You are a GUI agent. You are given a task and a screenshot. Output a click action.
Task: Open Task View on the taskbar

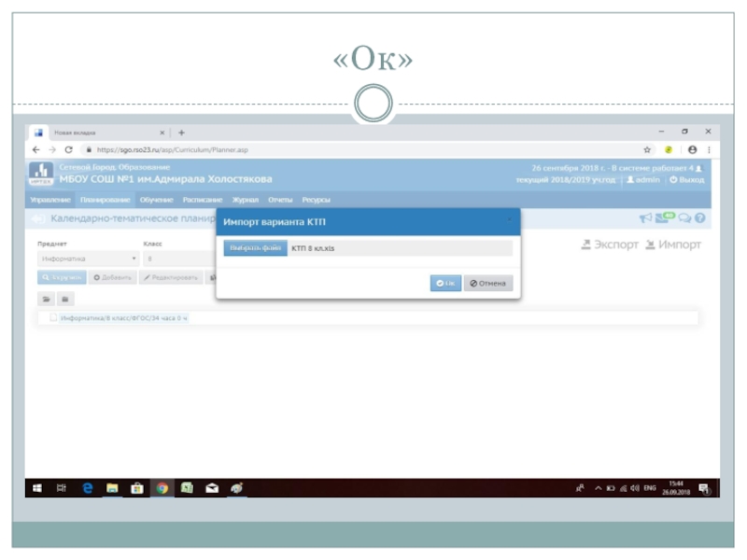(x=62, y=488)
